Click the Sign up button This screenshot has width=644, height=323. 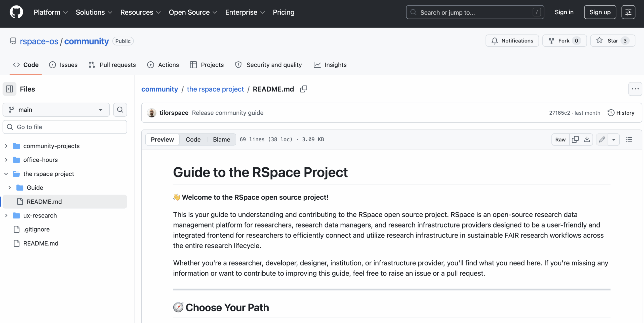pyautogui.click(x=600, y=12)
